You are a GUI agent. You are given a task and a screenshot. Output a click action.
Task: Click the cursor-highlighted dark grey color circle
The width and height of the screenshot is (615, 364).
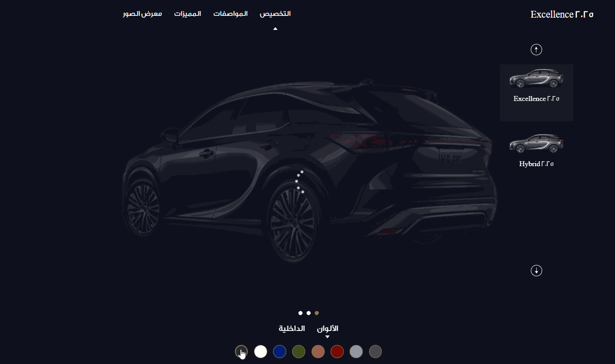pos(240,351)
